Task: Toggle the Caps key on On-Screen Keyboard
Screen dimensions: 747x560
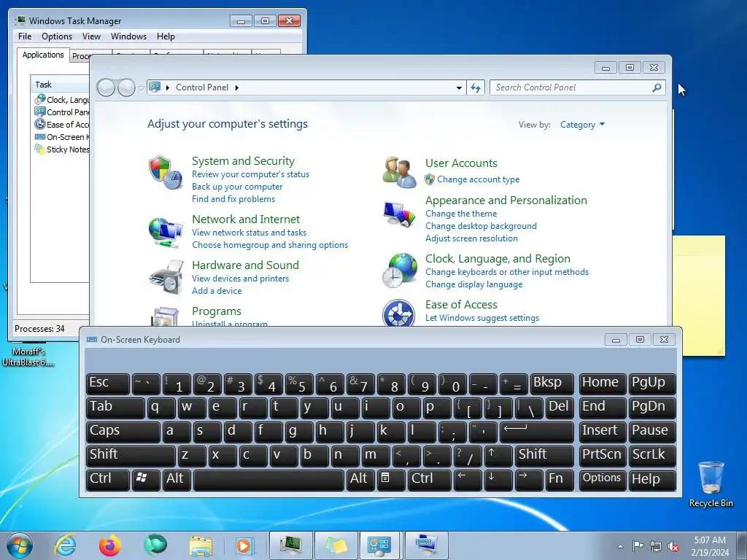Action: 123,432
